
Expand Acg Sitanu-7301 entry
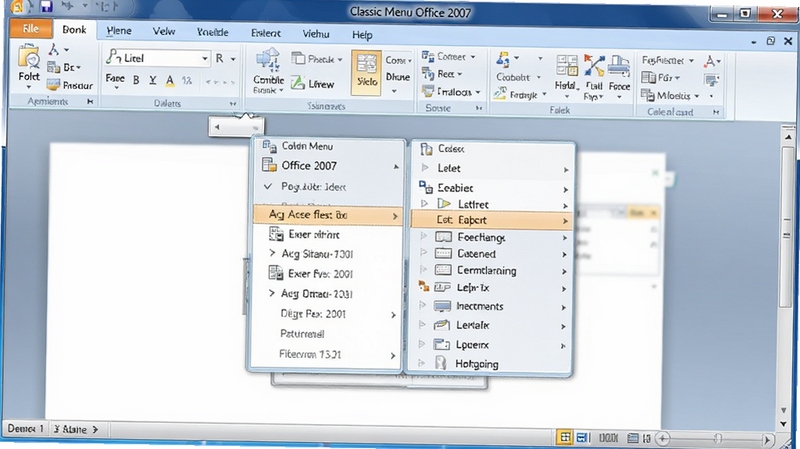(x=327, y=254)
